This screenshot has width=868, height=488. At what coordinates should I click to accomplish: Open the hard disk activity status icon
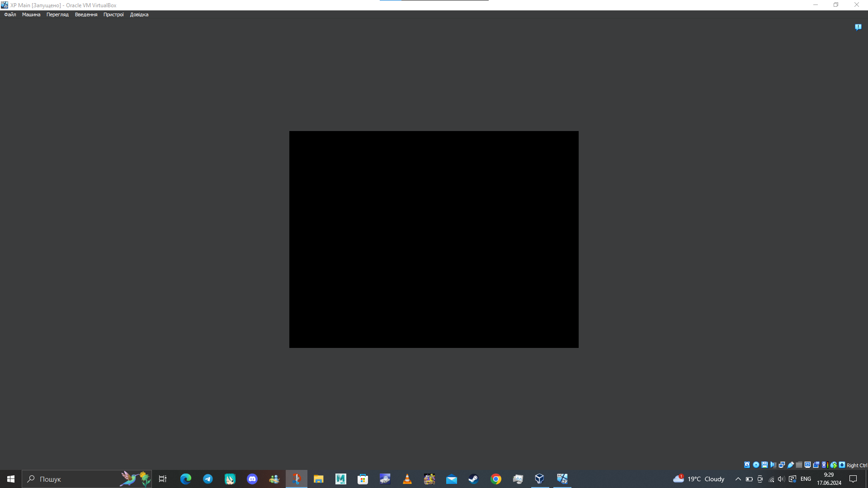(x=747, y=465)
